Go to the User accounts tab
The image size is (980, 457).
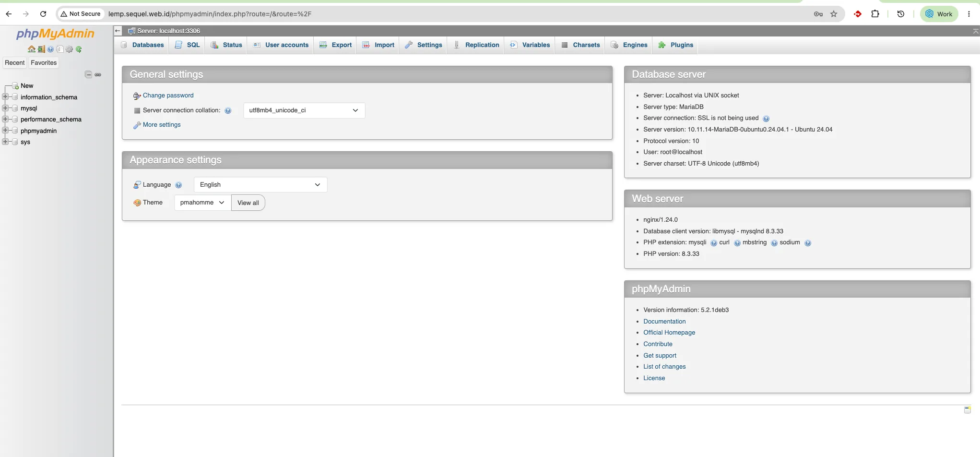(x=281, y=45)
